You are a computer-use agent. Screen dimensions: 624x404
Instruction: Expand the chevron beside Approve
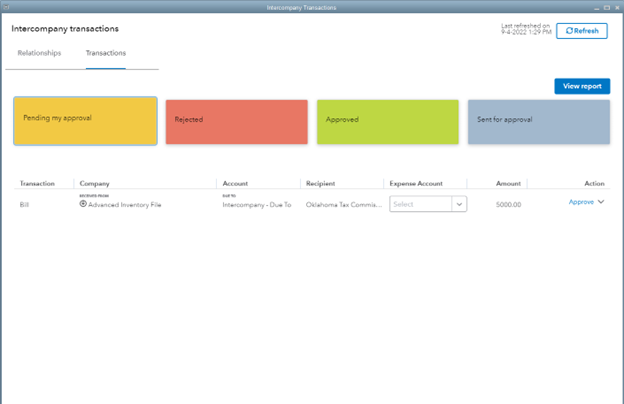pyautogui.click(x=602, y=202)
